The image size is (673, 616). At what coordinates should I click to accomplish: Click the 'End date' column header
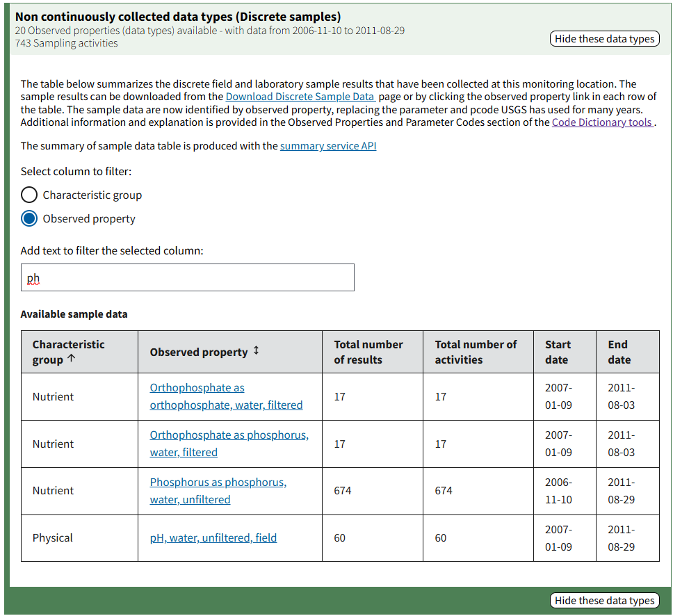point(628,352)
